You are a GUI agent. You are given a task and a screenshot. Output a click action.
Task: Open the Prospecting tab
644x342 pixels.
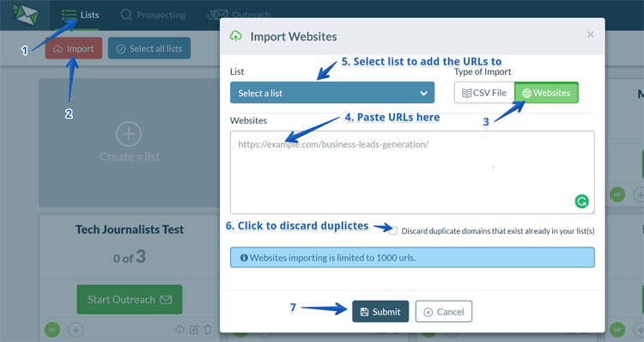click(153, 15)
